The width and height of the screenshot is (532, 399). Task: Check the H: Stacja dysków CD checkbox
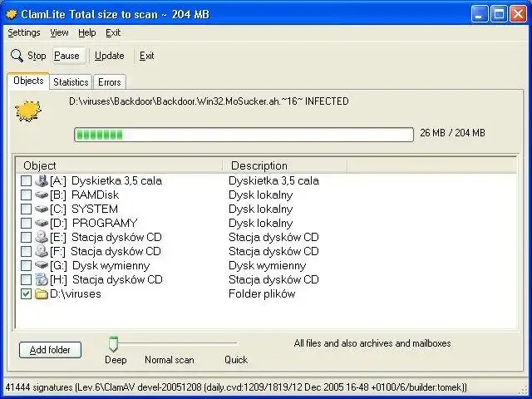point(26,280)
